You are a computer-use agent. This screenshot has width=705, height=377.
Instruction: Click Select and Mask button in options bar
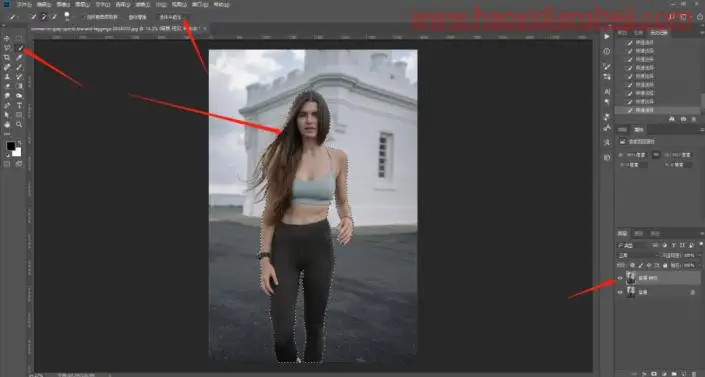pyautogui.click(x=171, y=17)
